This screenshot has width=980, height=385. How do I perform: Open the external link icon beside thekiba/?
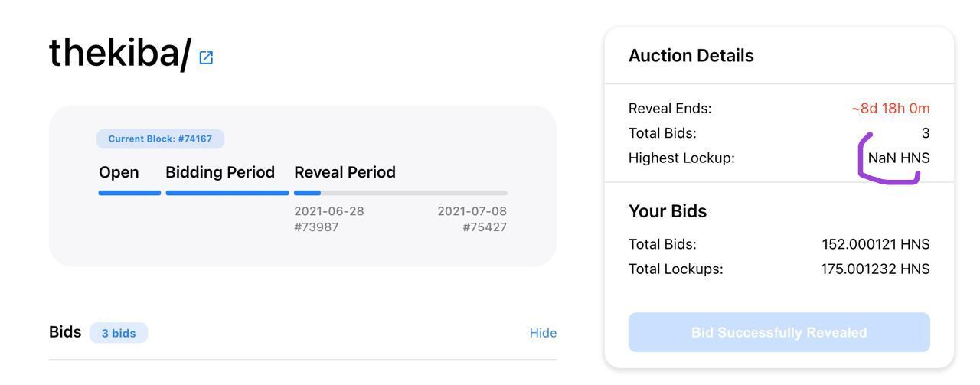click(x=206, y=57)
